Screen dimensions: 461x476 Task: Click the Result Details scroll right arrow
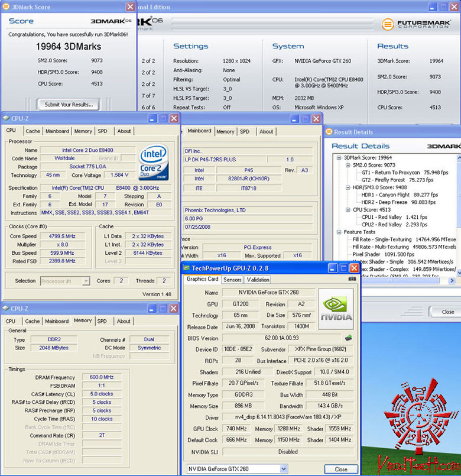click(x=452, y=281)
